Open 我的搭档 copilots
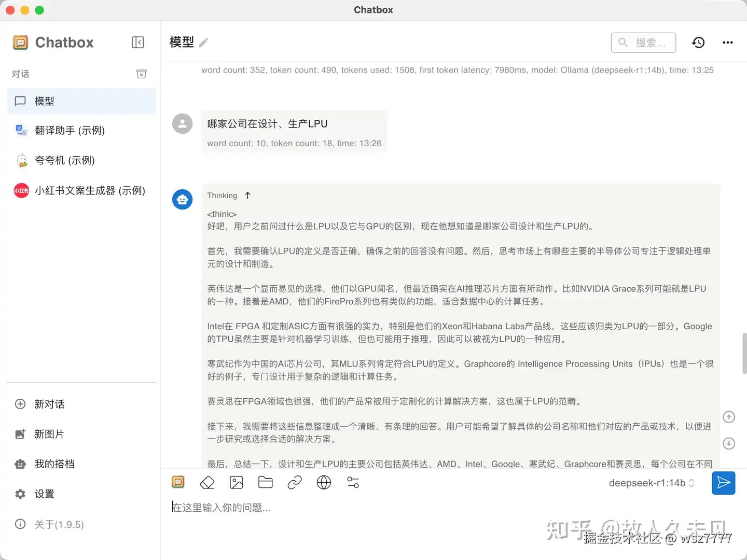 (81, 464)
